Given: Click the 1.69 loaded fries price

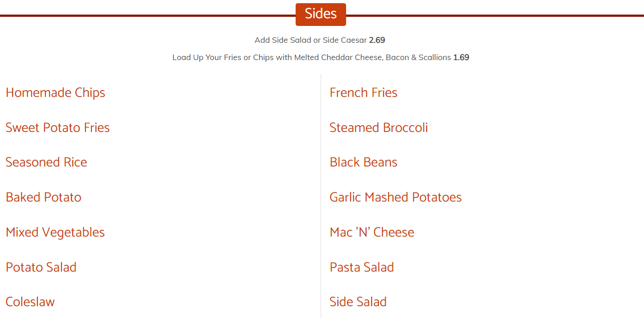Looking at the screenshot, I should tap(461, 58).
